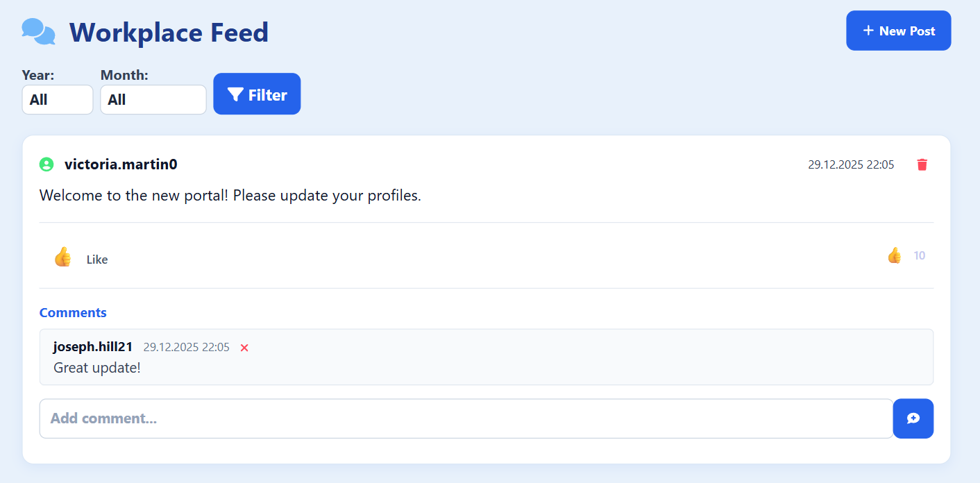Click the green user avatar icon
Viewport: 980px width, 483px height.
pyautogui.click(x=47, y=164)
